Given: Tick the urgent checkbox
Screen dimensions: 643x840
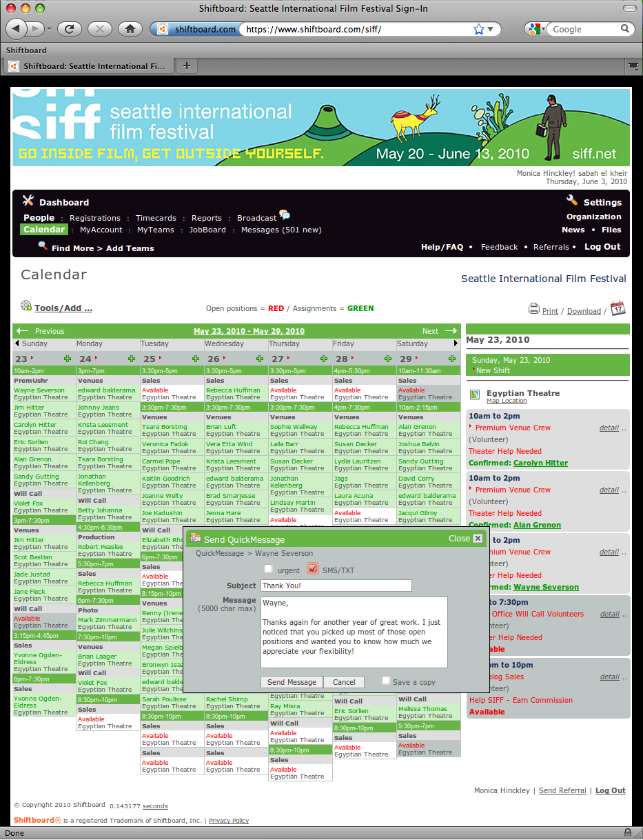Looking at the screenshot, I should (x=269, y=570).
